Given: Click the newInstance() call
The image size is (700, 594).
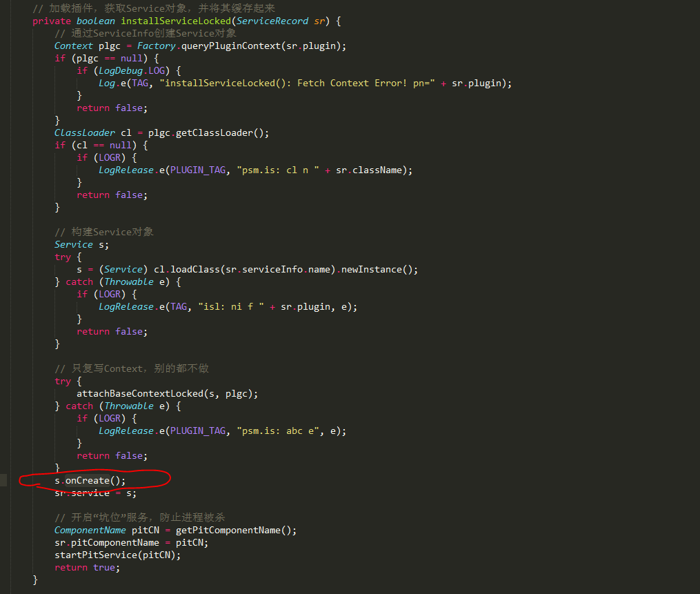Looking at the screenshot, I should pos(379,269).
